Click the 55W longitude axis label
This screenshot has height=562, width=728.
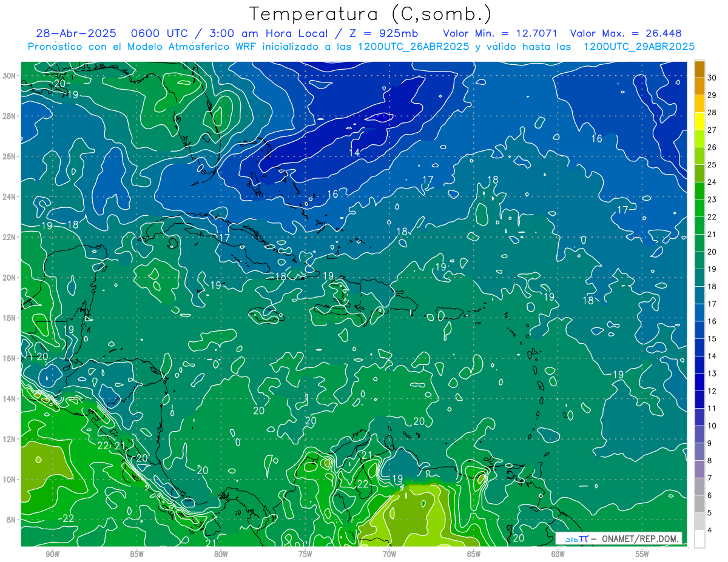(642, 554)
